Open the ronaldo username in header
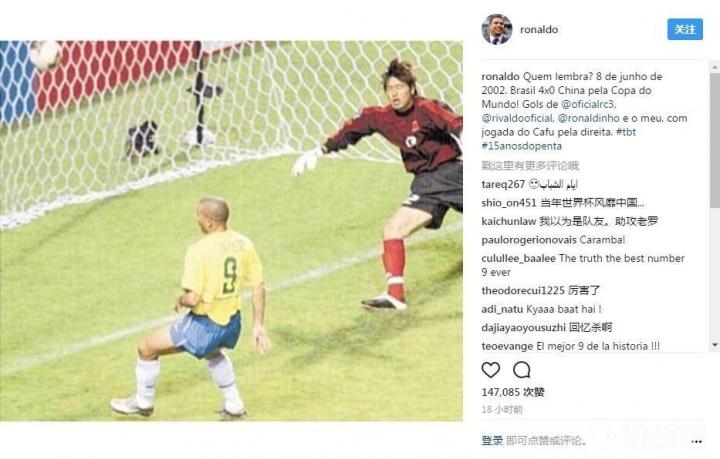Viewport: 720px width, 459px height. (x=539, y=29)
